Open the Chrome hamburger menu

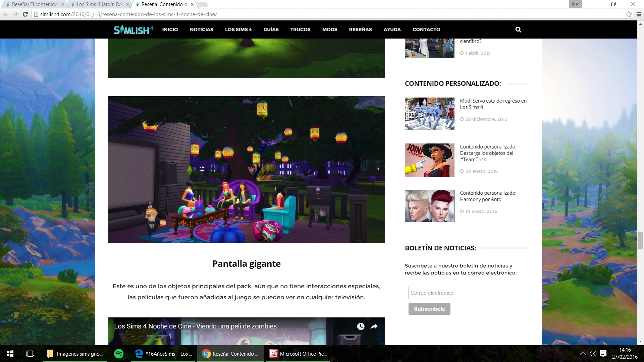point(639,14)
